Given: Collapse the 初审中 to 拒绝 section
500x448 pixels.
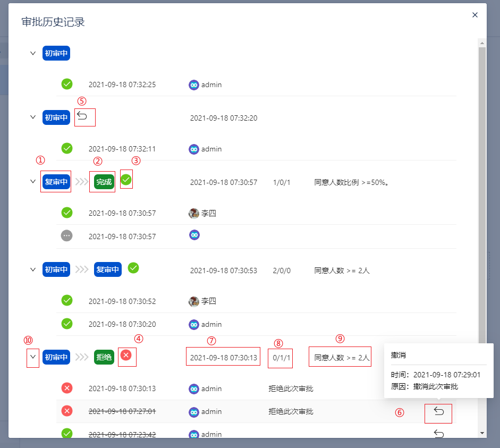Looking at the screenshot, I should click(33, 357).
